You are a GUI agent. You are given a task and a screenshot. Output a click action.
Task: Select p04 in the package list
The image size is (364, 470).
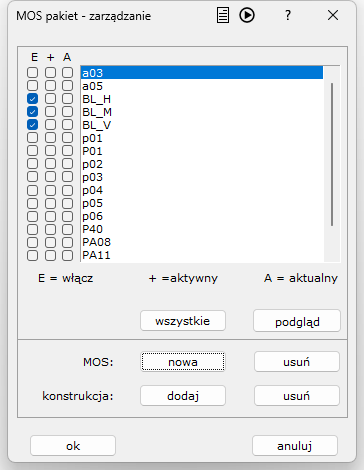[202, 190]
